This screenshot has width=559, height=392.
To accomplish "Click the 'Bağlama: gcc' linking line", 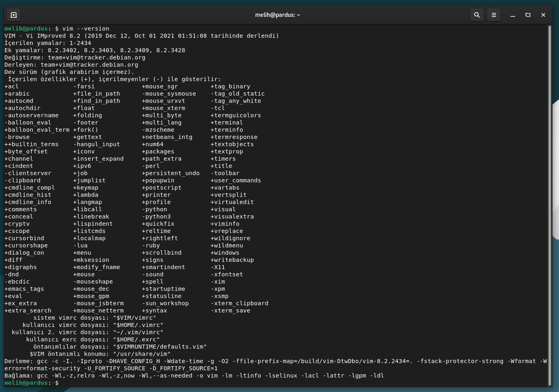I will pos(194,376).
